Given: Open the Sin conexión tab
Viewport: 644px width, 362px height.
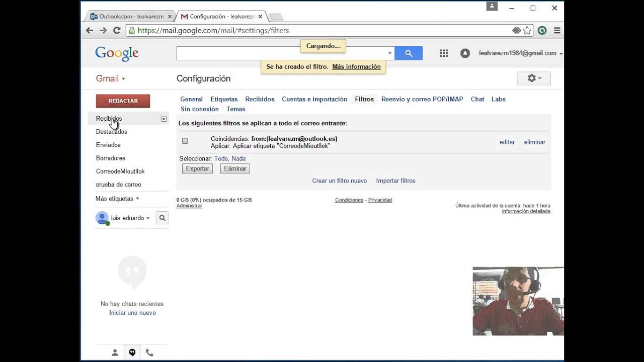Looking at the screenshot, I should 200,109.
